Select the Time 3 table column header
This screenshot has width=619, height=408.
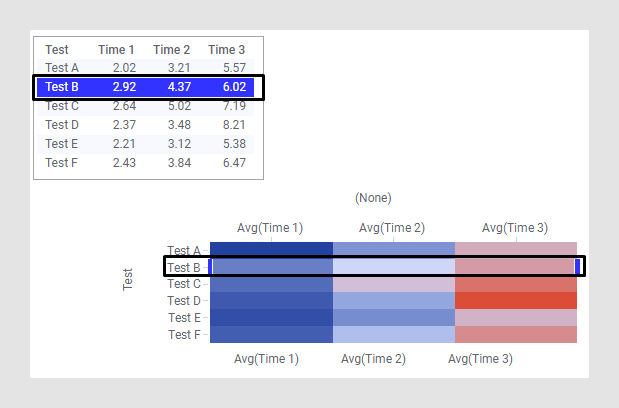226,49
